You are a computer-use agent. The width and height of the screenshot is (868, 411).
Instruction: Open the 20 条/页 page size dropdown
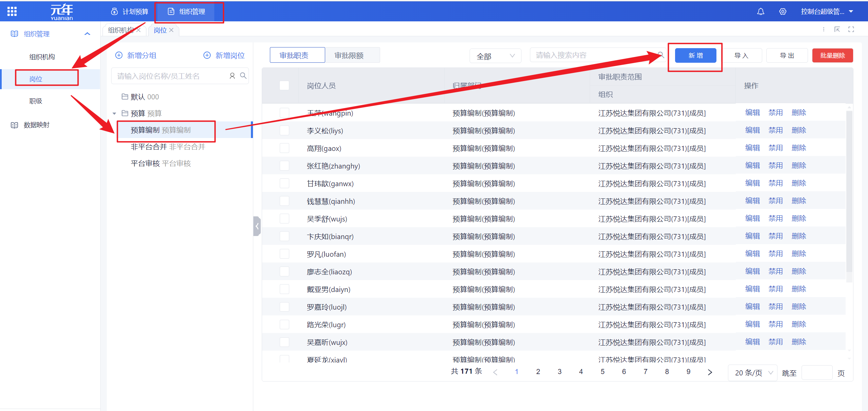click(753, 373)
